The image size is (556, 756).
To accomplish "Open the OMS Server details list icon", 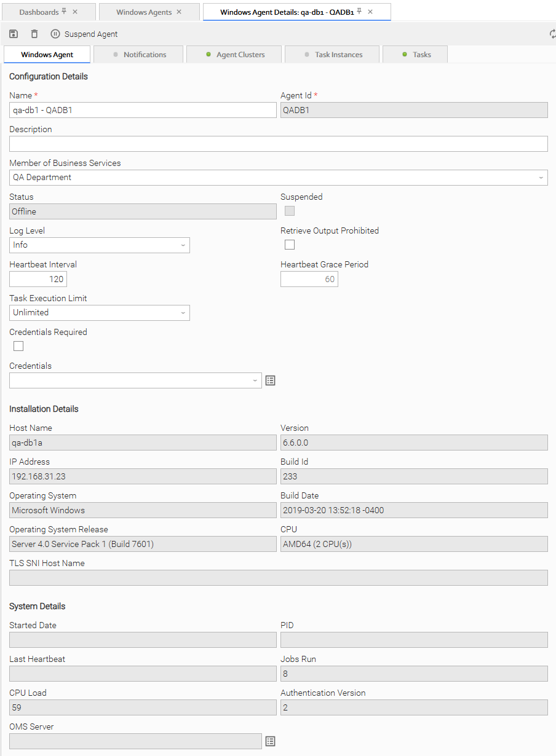I will [x=270, y=741].
